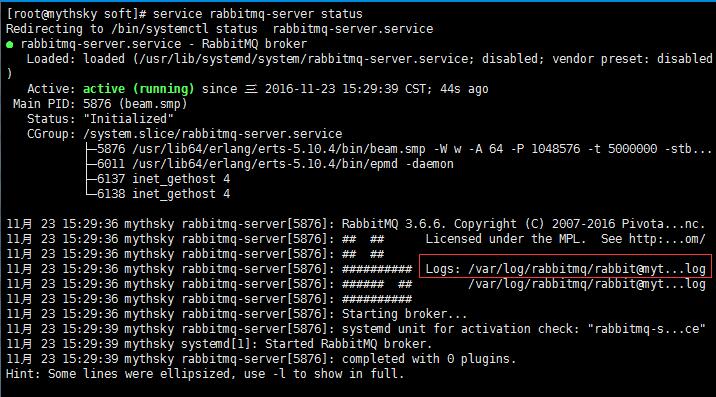716x397 pixels.
Task: Click the 'completed with 0 plugins.' line
Action: pyautogui.click(x=429, y=359)
